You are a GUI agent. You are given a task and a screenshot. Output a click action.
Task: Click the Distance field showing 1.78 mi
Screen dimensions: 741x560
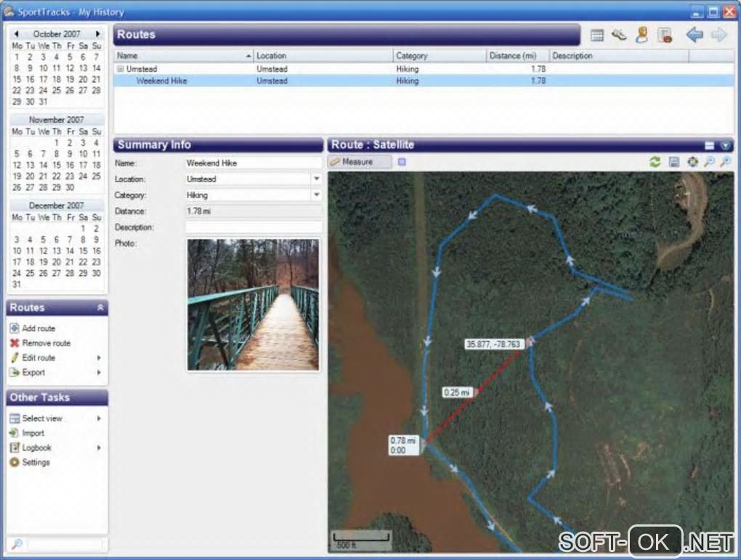pos(254,211)
